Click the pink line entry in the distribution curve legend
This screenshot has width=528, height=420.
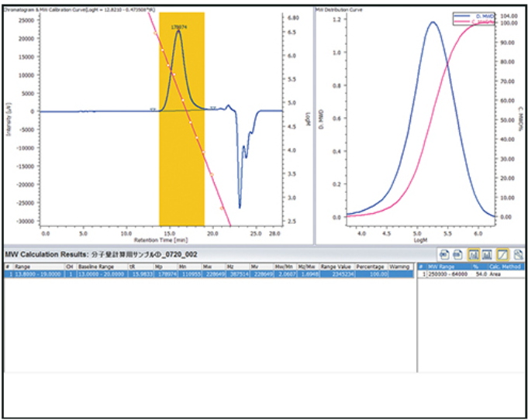(471, 22)
